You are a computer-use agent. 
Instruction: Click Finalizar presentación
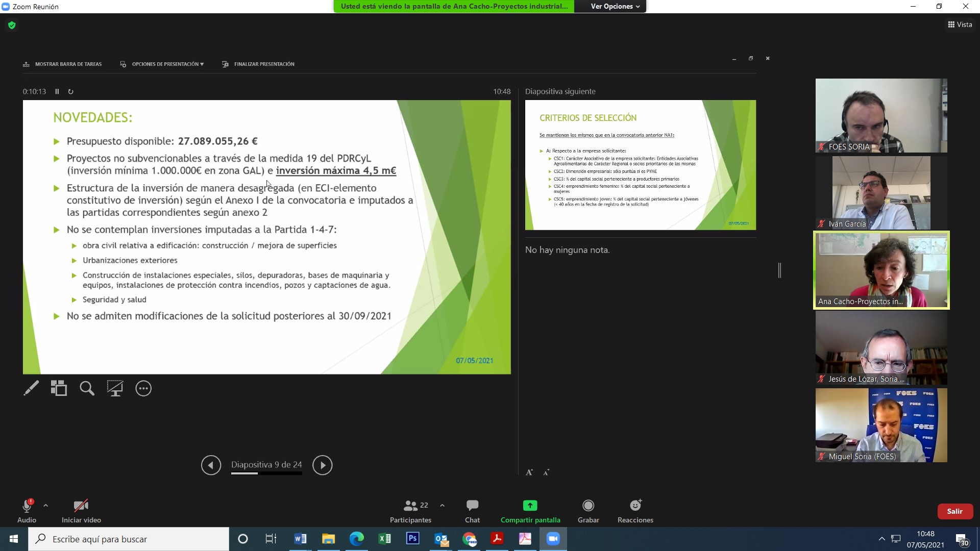pyautogui.click(x=259, y=64)
